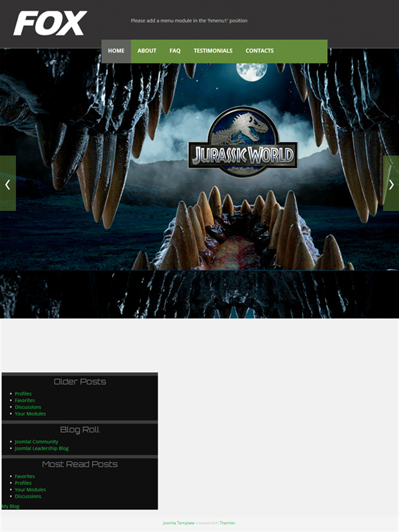Open Your Modules under Older Posts
This screenshot has width=399, height=532.
pyautogui.click(x=30, y=413)
